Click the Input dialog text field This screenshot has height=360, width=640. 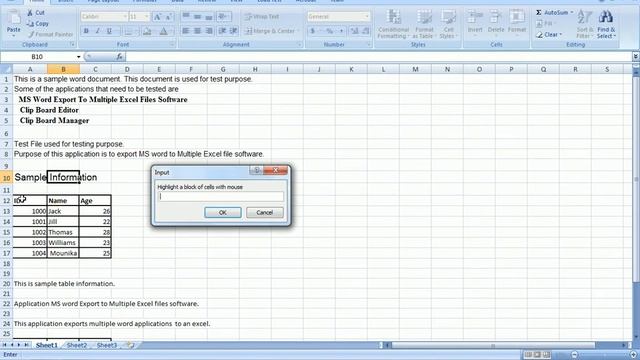tap(221, 197)
